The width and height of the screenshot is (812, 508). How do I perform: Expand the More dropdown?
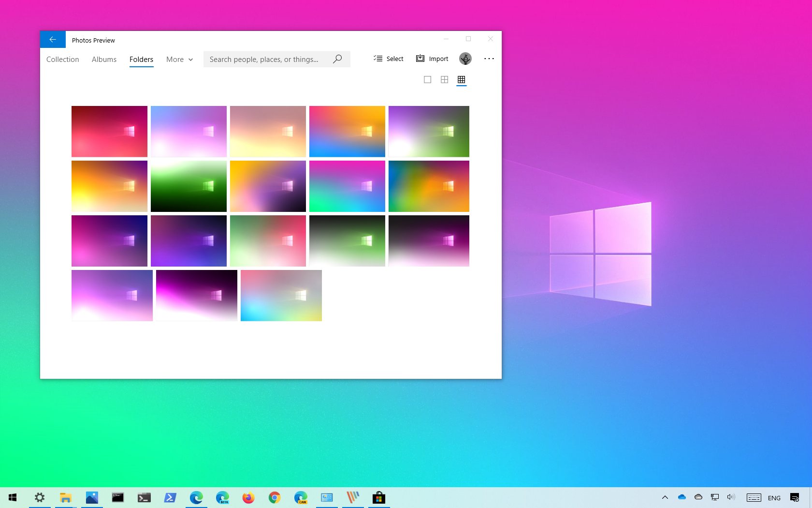tap(179, 59)
